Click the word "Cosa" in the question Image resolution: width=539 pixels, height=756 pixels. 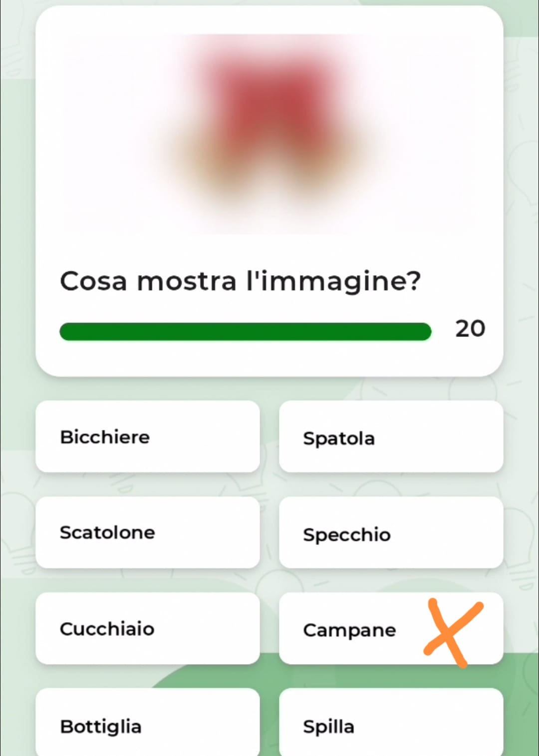click(93, 281)
